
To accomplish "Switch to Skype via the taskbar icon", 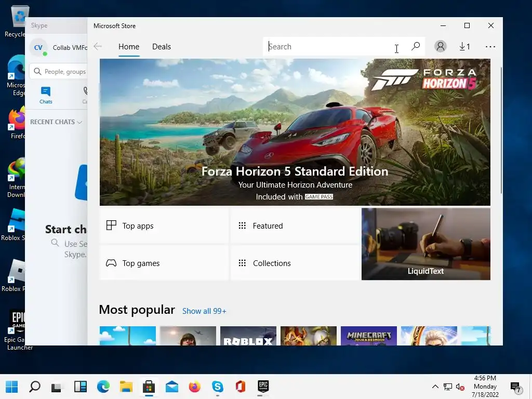I will (218, 387).
